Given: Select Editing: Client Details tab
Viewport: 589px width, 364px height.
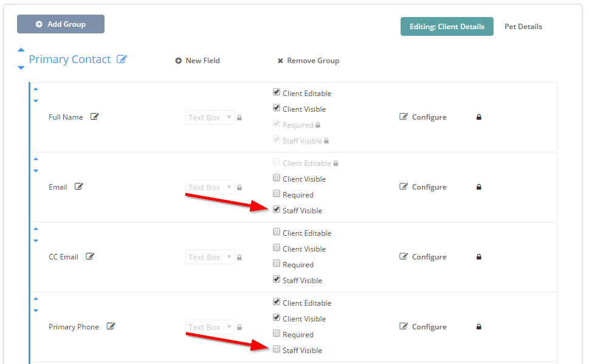Looking at the screenshot, I should click(x=447, y=27).
